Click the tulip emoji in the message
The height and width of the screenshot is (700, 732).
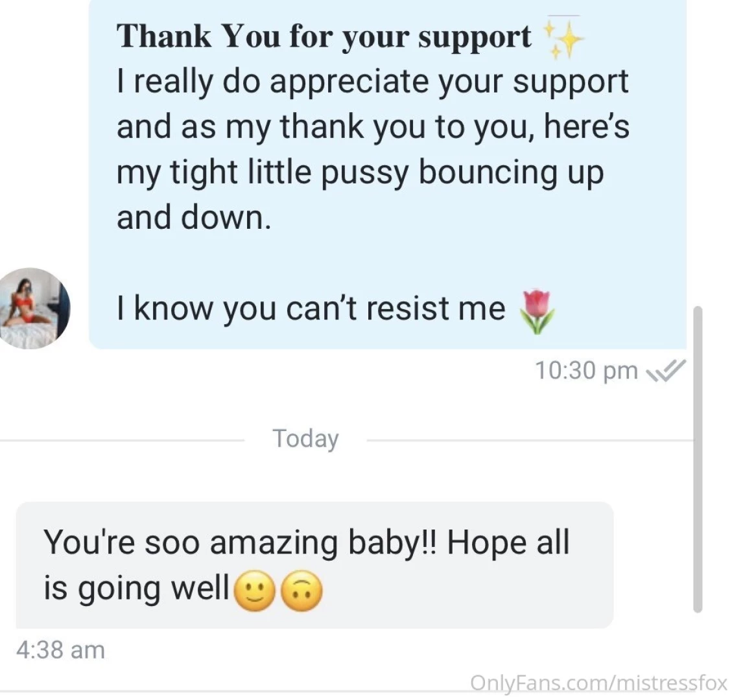pyautogui.click(x=537, y=310)
